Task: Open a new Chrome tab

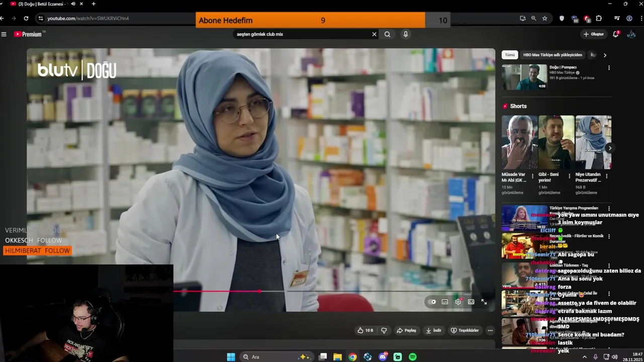Action: click(x=94, y=4)
